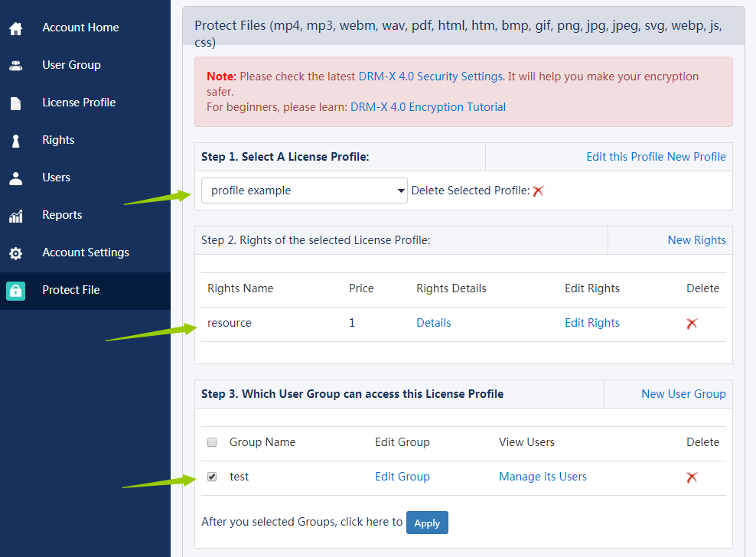Click Manage its Users for test group
The image size is (756, 557).
tap(543, 476)
